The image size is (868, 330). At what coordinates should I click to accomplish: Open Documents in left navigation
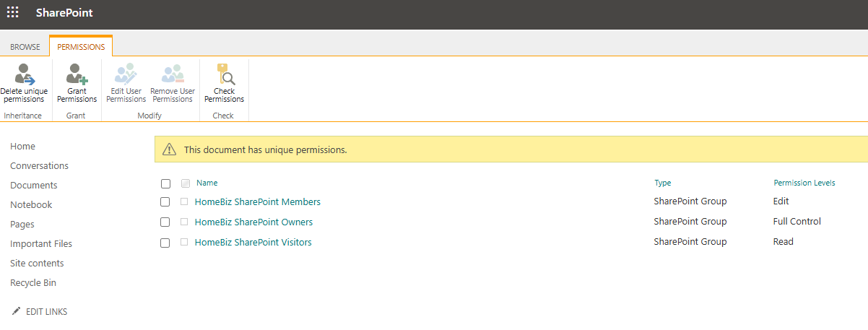[x=34, y=186]
